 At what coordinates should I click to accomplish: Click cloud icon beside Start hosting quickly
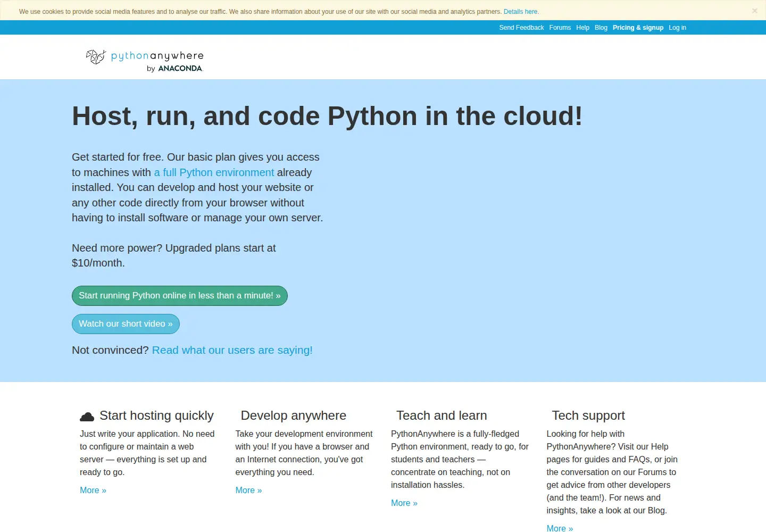[87, 417]
